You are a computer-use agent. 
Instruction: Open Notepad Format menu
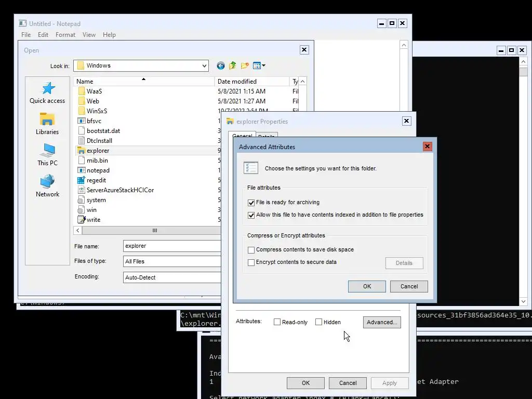pyautogui.click(x=65, y=35)
